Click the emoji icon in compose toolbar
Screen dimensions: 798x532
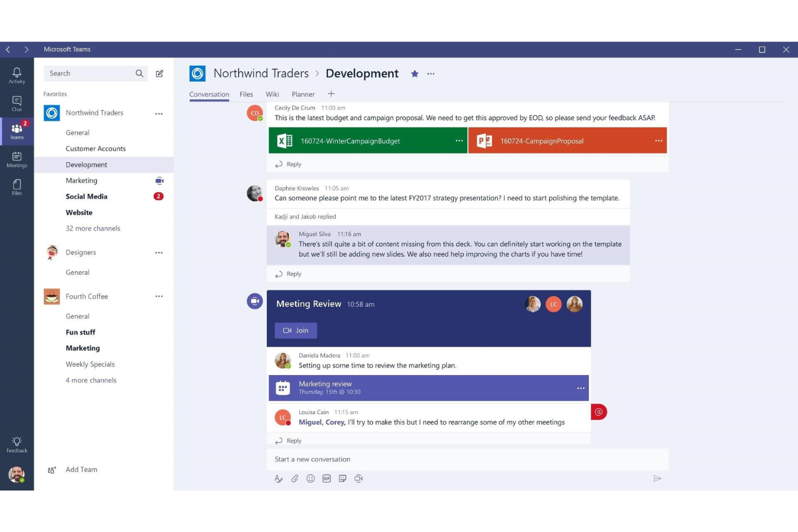click(311, 479)
